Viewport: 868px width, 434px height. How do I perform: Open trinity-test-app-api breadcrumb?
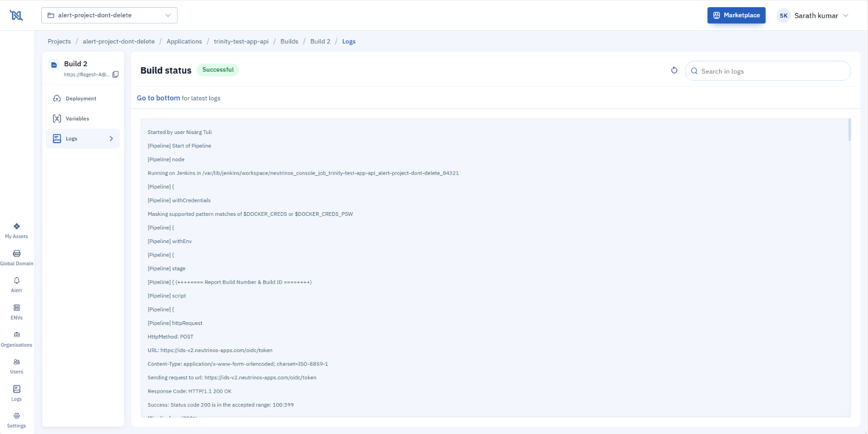[241, 41]
